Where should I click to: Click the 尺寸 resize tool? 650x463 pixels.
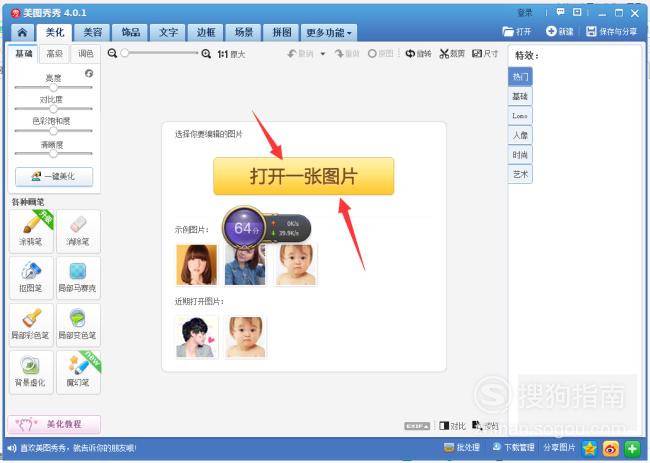[485, 53]
